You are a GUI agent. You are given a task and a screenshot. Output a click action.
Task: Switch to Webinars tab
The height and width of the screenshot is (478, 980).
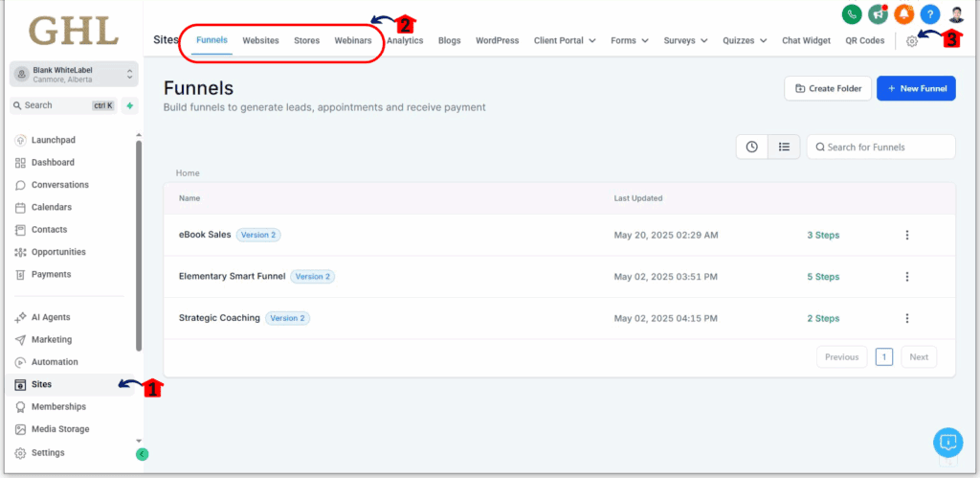click(x=352, y=40)
